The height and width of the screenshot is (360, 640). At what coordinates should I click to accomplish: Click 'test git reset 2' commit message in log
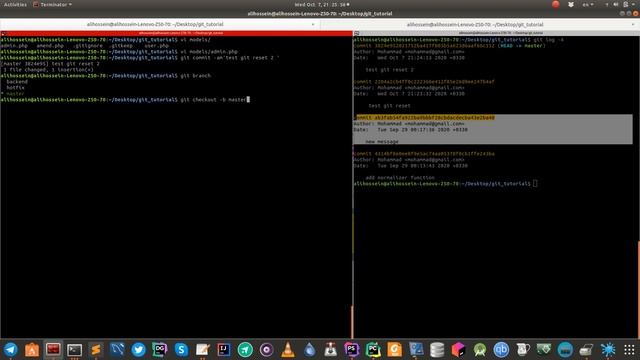pyautogui.click(x=390, y=70)
